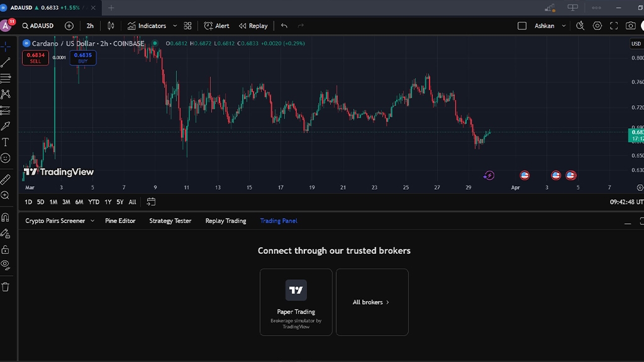644x362 pixels.
Task: Set the date range to YTD
Action: pyautogui.click(x=94, y=202)
